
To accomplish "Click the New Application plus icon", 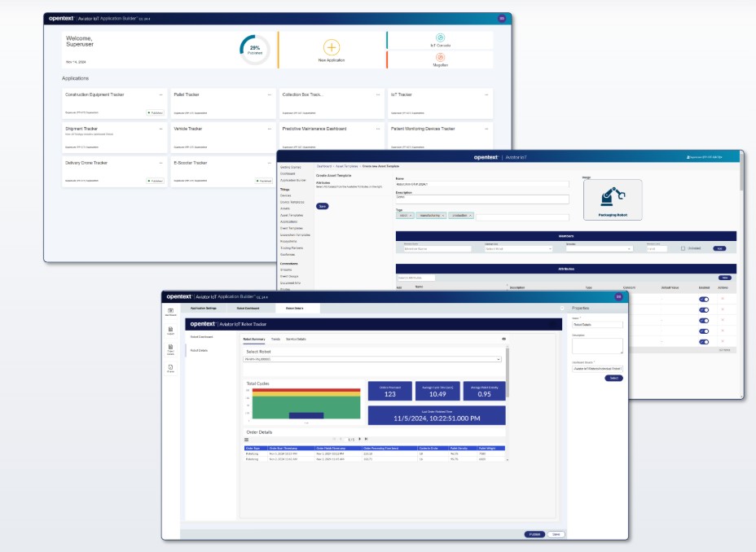I will pos(332,47).
